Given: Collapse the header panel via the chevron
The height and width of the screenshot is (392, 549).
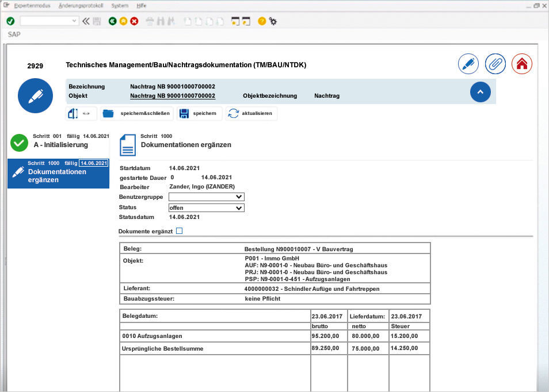Looking at the screenshot, I should pyautogui.click(x=480, y=91).
